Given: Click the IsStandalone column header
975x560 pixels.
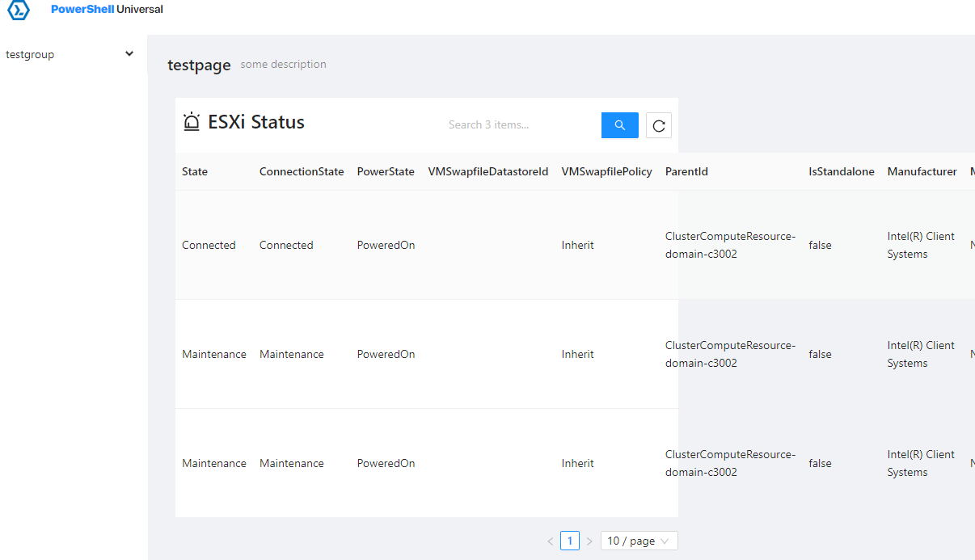Looking at the screenshot, I should 841,171.
